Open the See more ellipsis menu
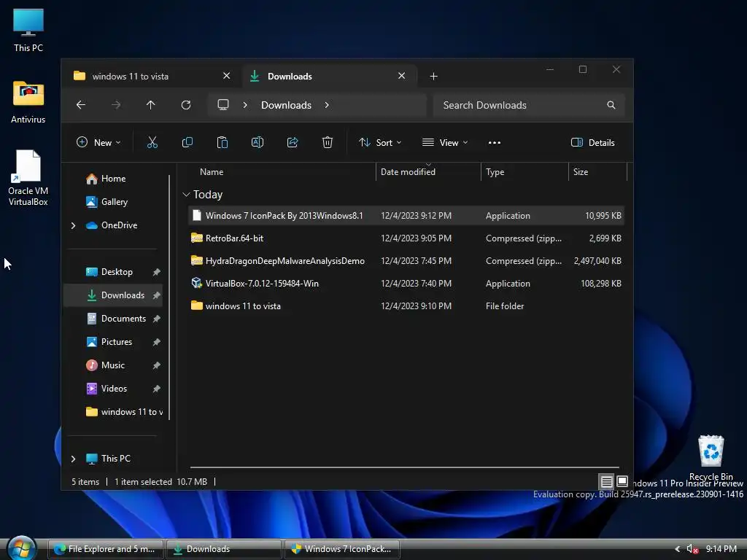Screen dimensions: 747x560 pos(495,142)
